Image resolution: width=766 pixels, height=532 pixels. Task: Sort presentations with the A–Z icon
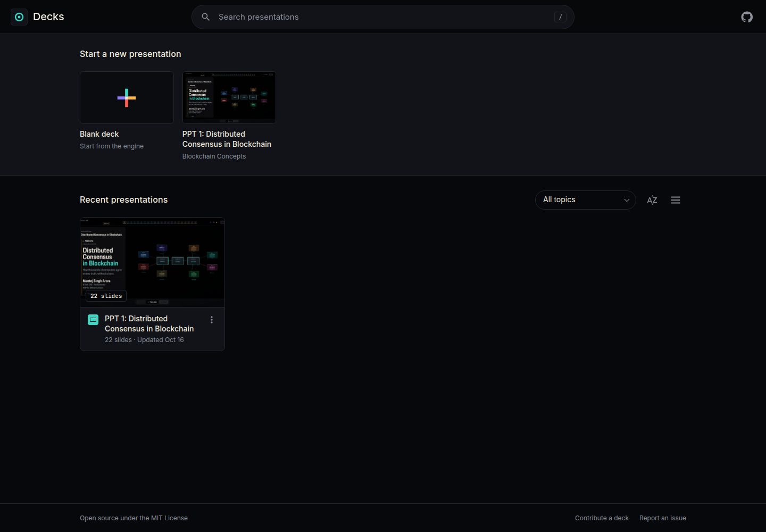[x=652, y=200]
